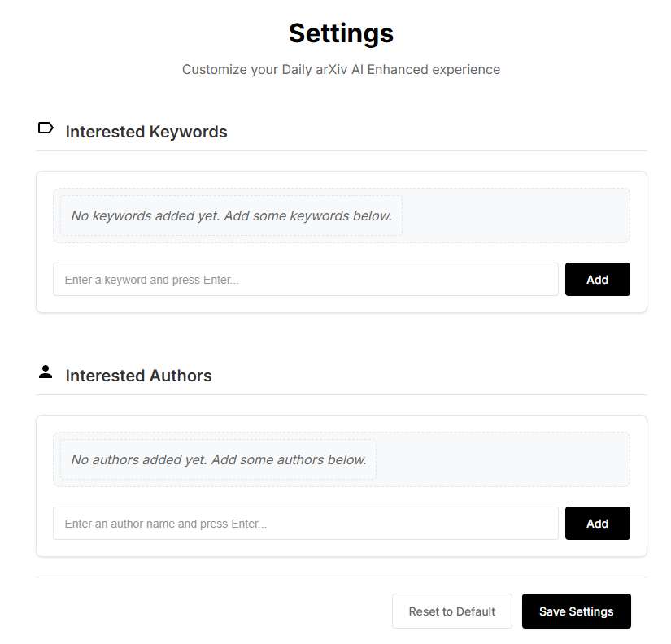This screenshot has height=644, width=671.
Task: Focus the author name entry field
Action: coord(306,524)
